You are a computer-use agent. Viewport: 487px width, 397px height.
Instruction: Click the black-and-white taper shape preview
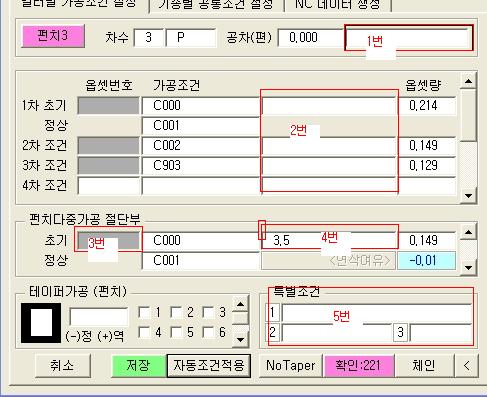[x=41, y=323]
